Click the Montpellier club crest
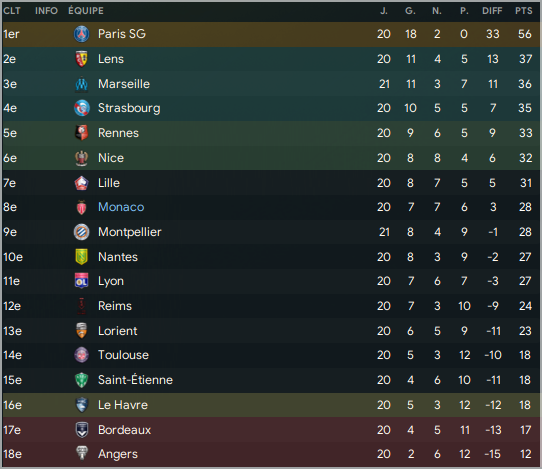Screen dimensions: 542x469 point(82,232)
